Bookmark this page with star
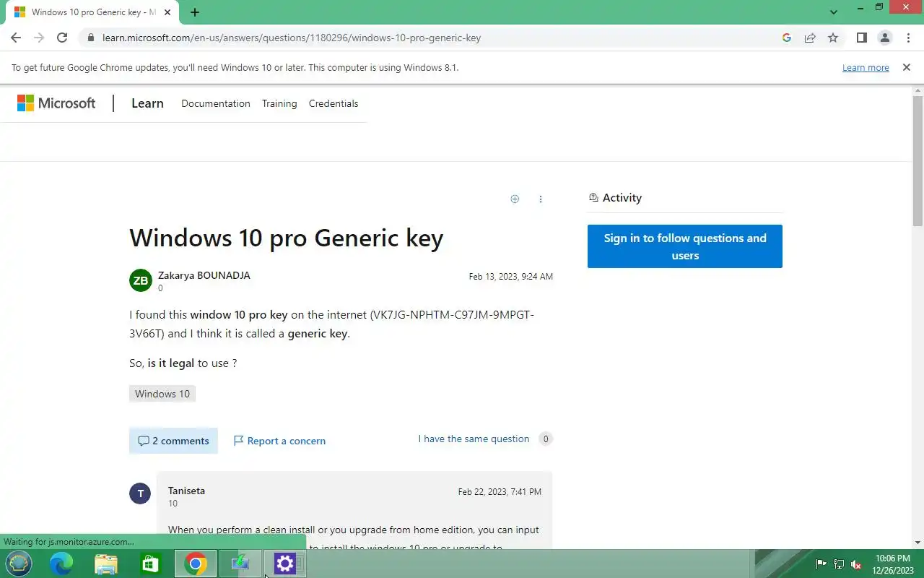The width and height of the screenshot is (924, 578). pyautogui.click(x=833, y=38)
